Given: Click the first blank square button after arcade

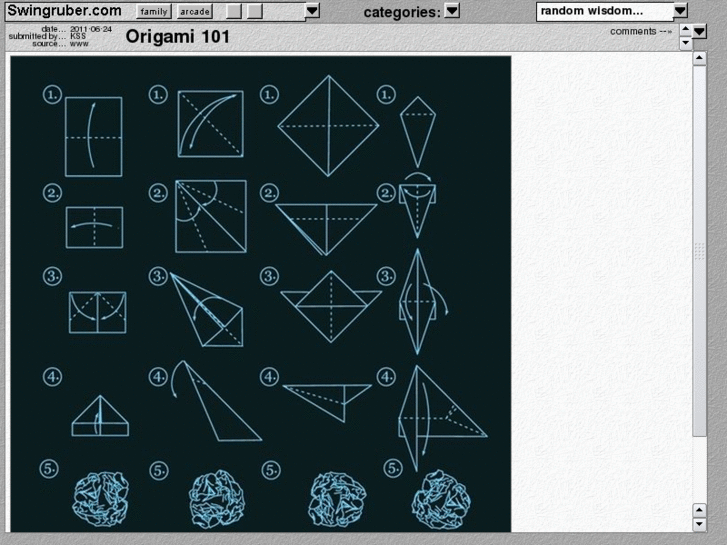Looking at the screenshot, I should point(234,12).
